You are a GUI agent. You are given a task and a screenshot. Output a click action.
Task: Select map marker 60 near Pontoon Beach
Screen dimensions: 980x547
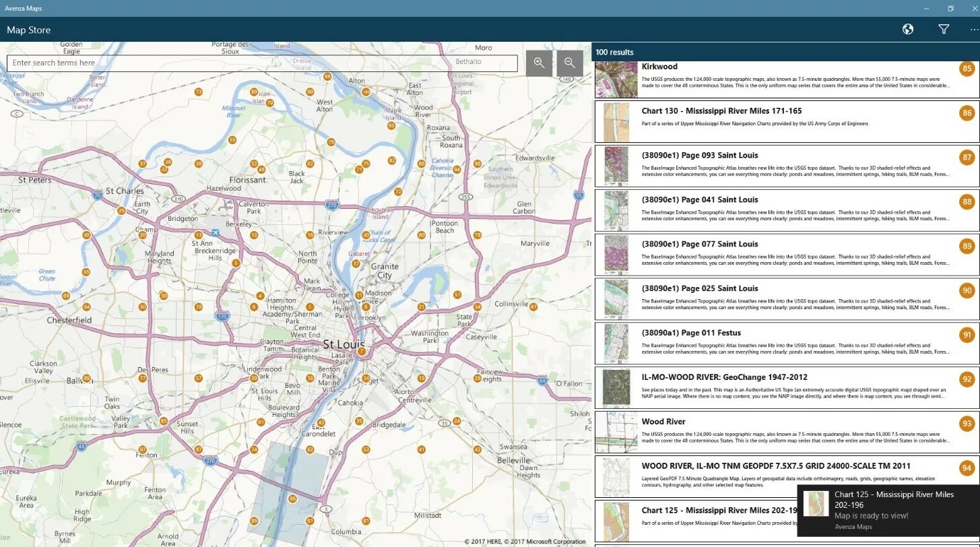tap(422, 235)
